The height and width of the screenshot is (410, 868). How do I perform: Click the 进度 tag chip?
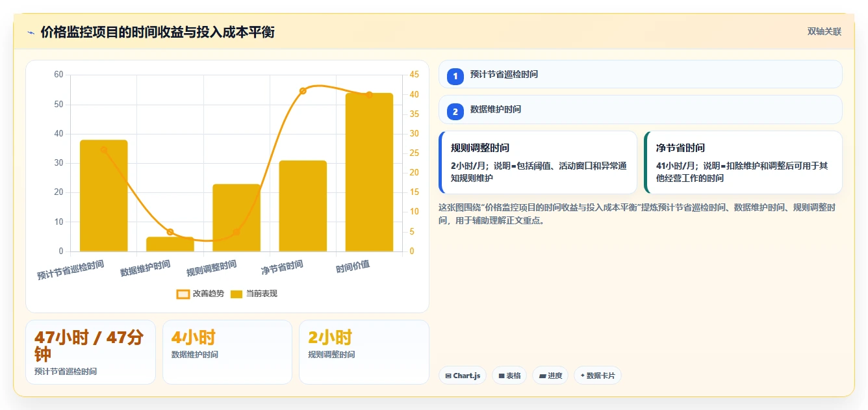pyautogui.click(x=550, y=376)
